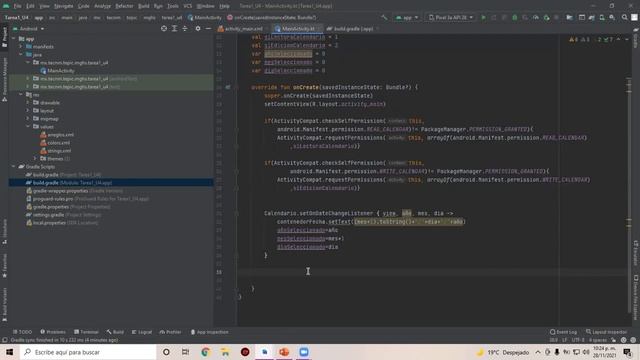Open the Layout Inspector
640x360 pixels.
(x=607, y=332)
